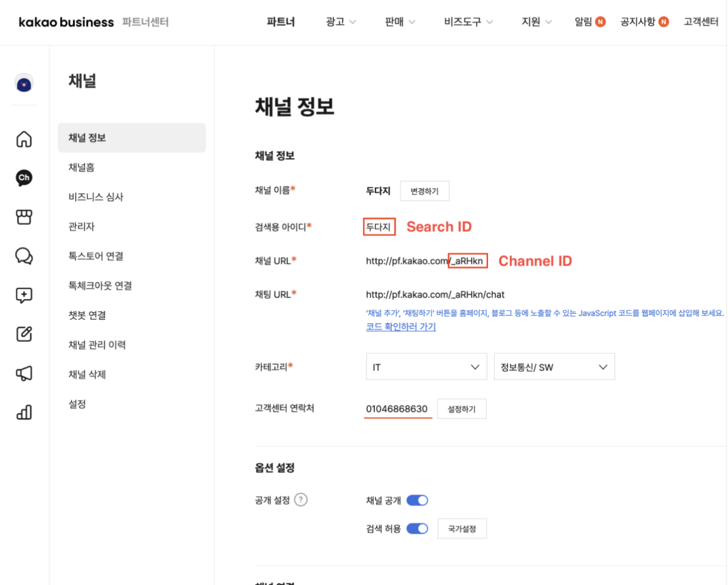Select 채널 정보 in the side menu
This screenshot has height=585, width=728.
coord(132,137)
